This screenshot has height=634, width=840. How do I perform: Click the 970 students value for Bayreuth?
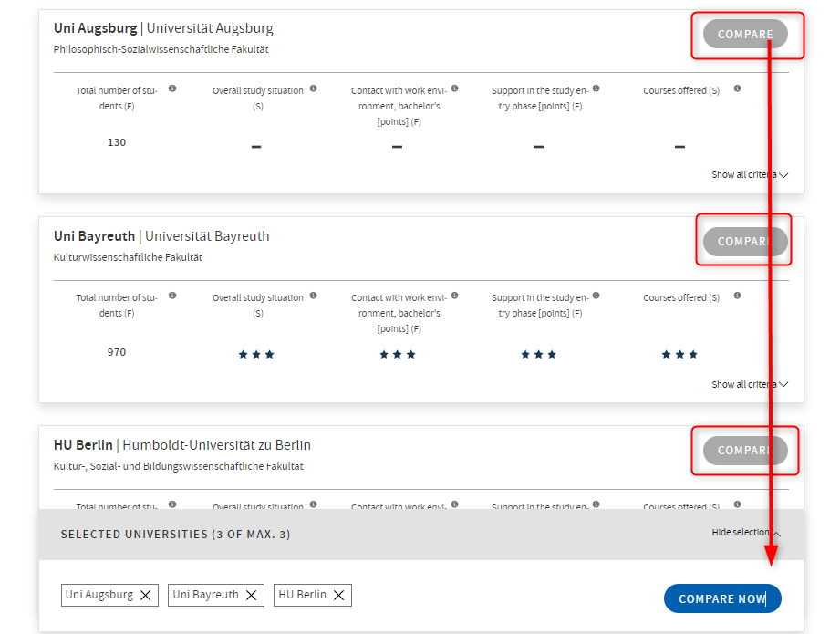[117, 352]
